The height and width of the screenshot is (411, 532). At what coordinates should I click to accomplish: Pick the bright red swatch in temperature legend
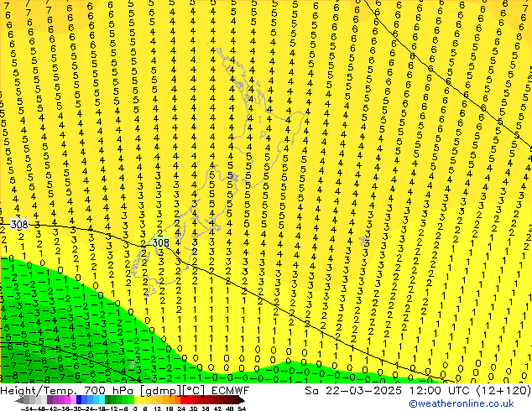pos(183,400)
